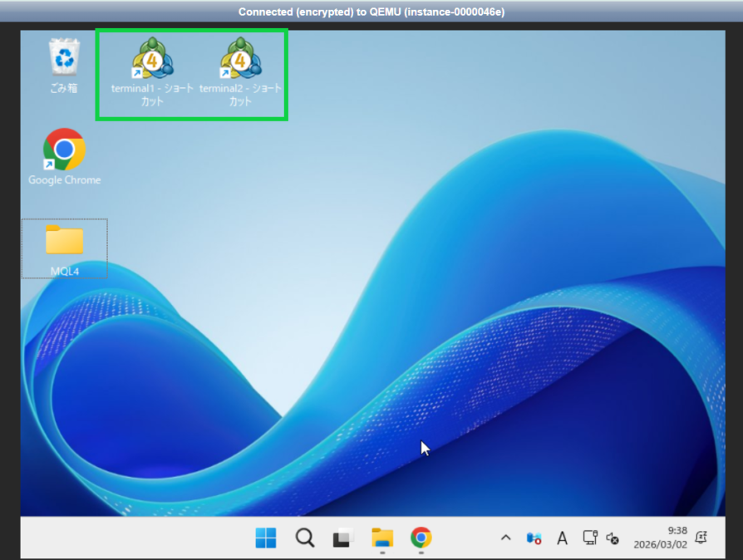This screenshot has width=743, height=560.
Task: Open the Windows Start menu
Action: coord(266,538)
